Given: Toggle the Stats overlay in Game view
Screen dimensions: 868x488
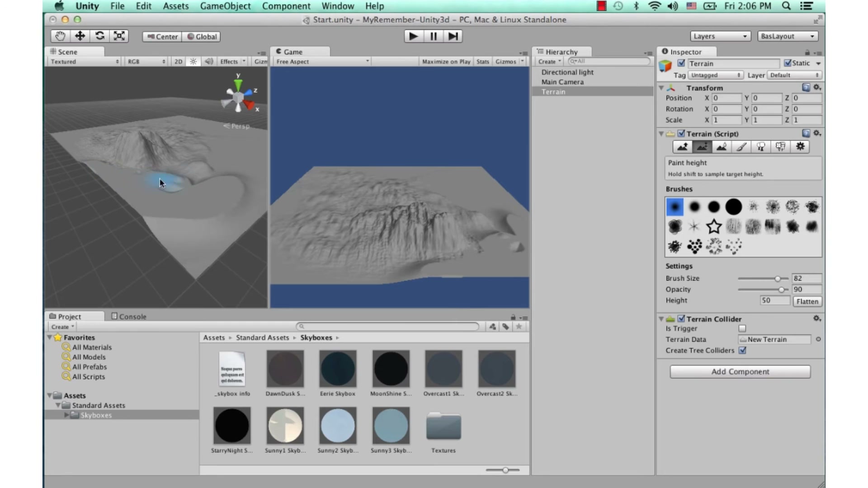Looking at the screenshot, I should (482, 61).
